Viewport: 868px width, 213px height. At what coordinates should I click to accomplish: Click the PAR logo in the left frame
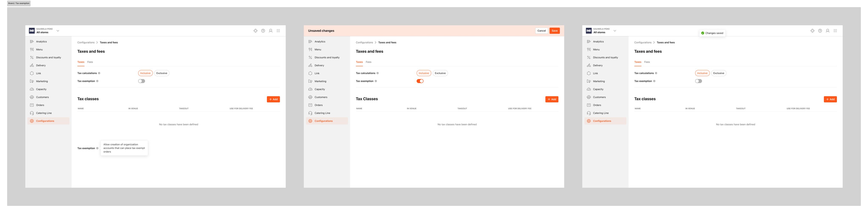click(32, 31)
